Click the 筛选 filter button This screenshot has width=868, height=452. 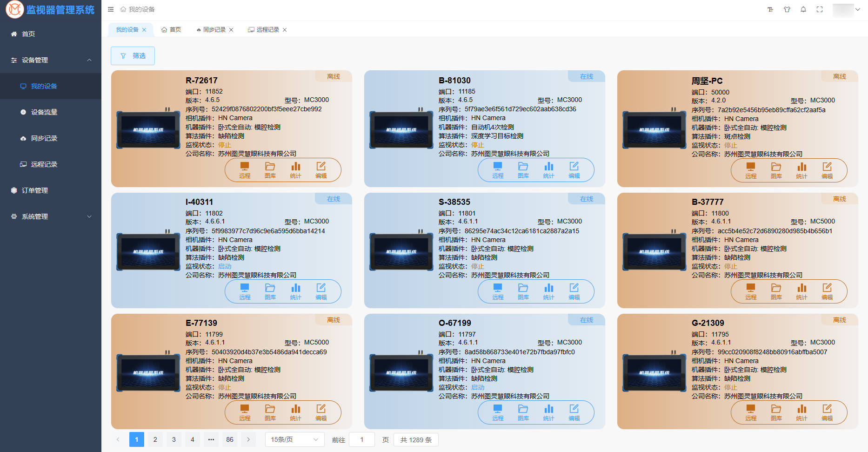point(133,56)
